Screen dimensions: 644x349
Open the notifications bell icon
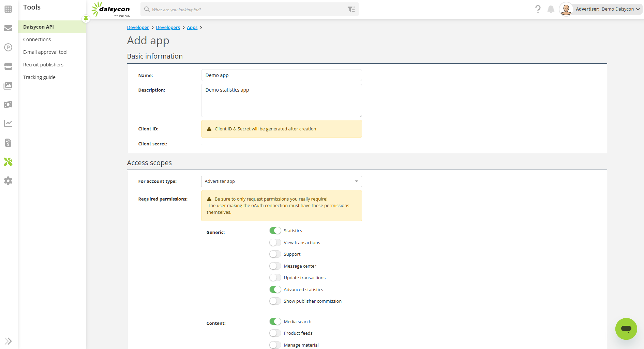[551, 9]
